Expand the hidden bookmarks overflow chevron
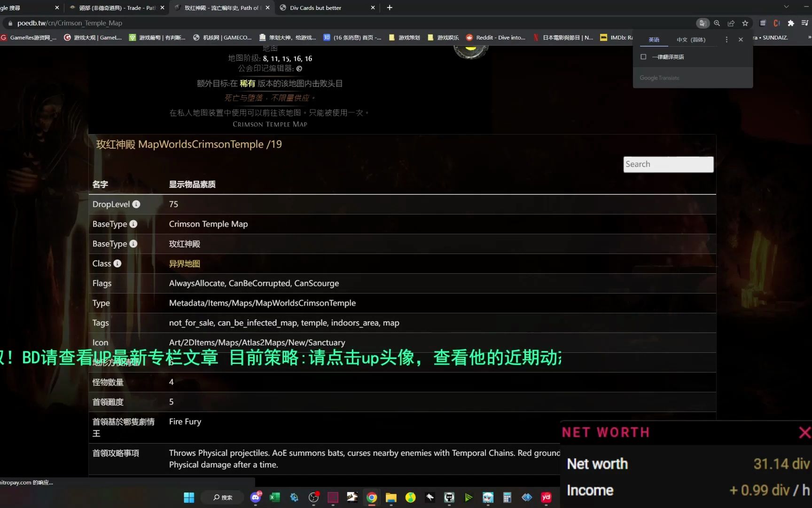Viewport: 812px width, 508px height. point(809,37)
